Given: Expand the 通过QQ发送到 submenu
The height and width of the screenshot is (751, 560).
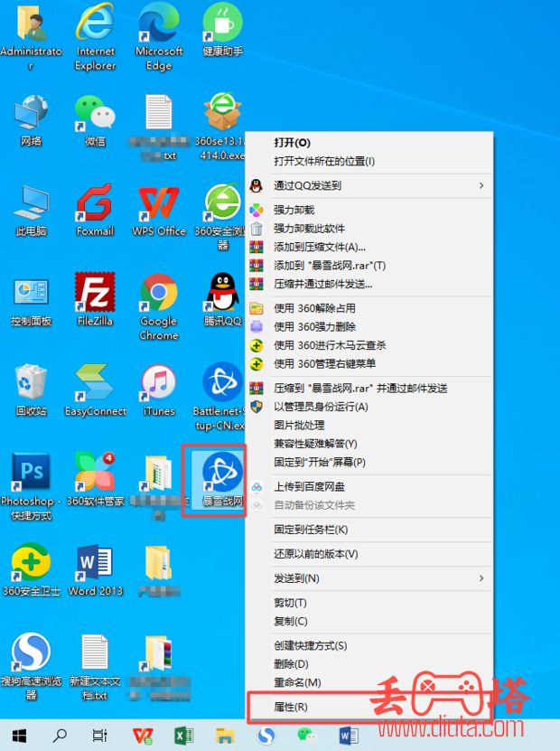Looking at the screenshot, I should click(369, 185).
